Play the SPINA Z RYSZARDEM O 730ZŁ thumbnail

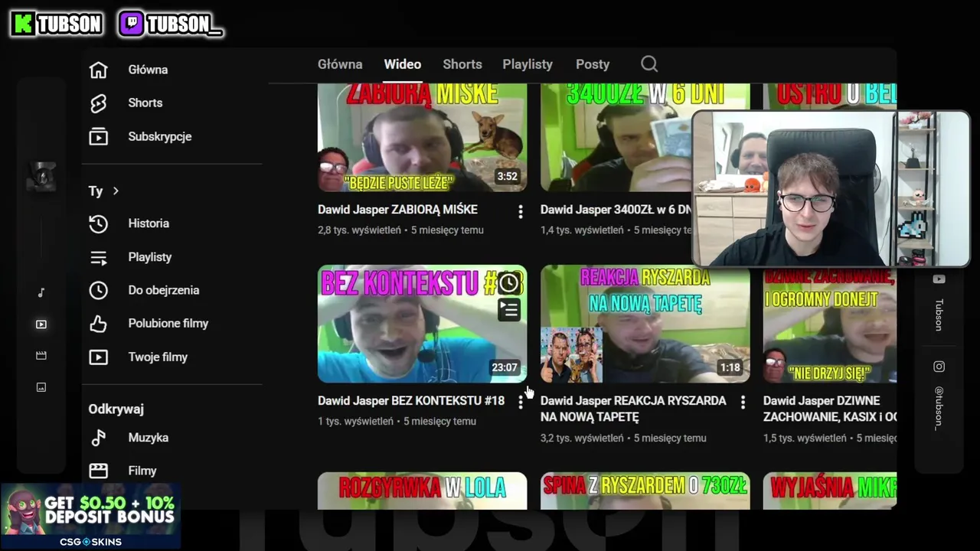coord(645,491)
